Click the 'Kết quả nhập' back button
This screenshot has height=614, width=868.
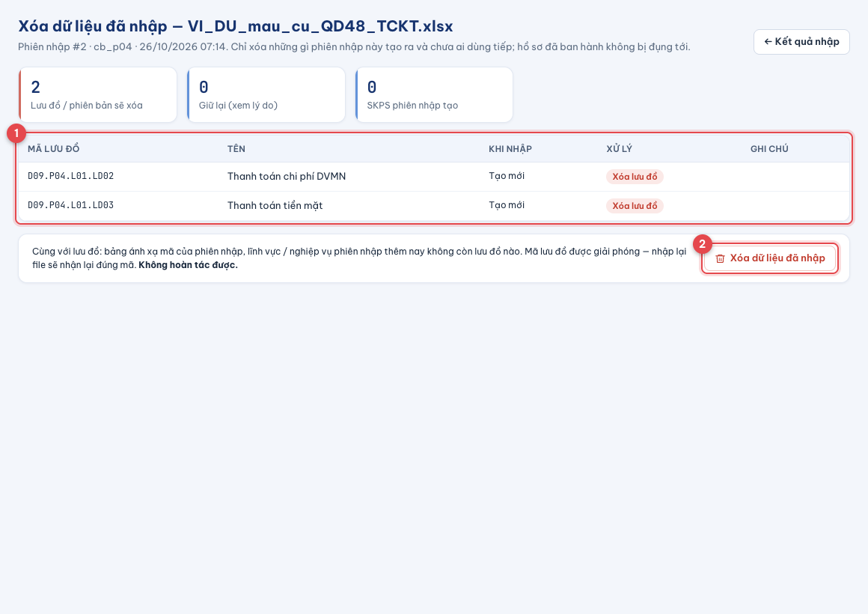pos(801,42)
